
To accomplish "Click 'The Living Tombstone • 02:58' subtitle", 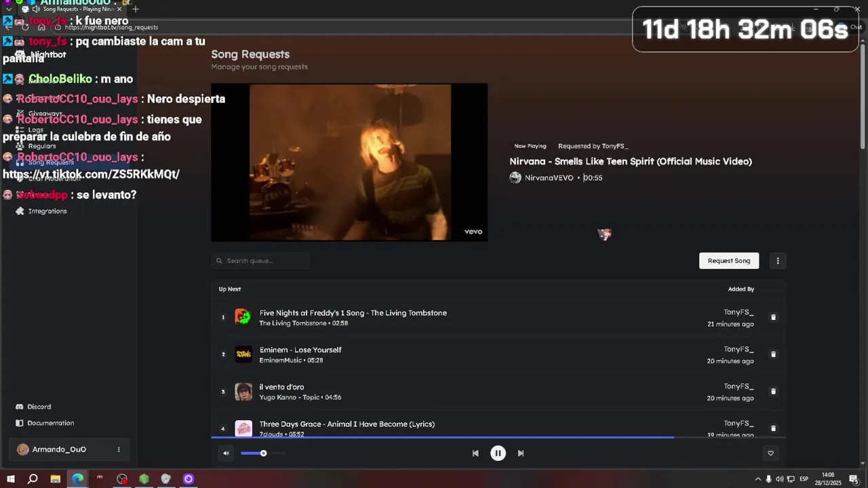I will pos(303,323).
